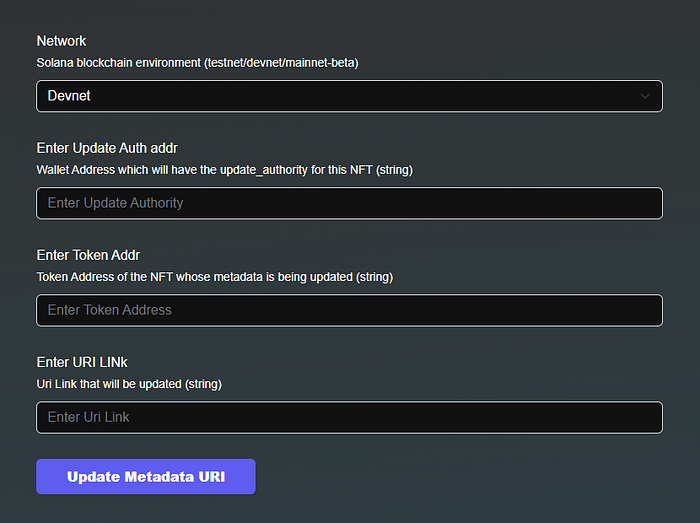The image size is (700, 523).
Task: Click the selected Devnet value
Action: [x=69, y=96]
